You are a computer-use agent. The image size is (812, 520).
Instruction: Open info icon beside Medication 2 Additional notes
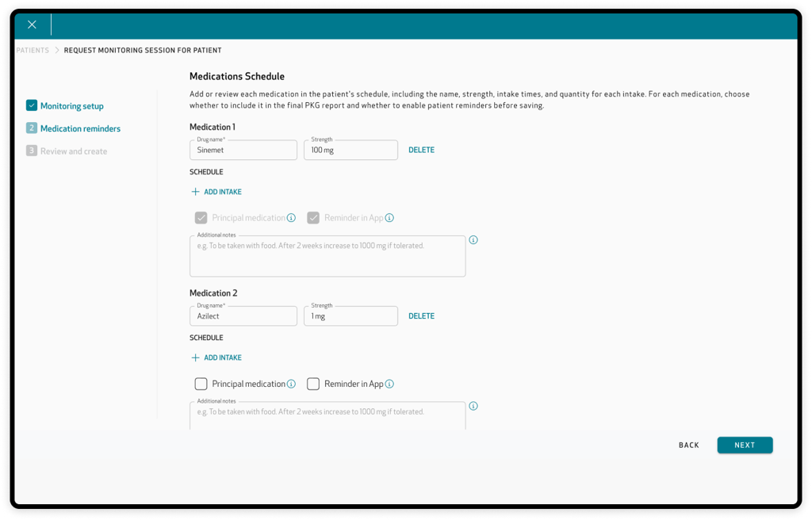pyautogui.click(x=473, y=406)
